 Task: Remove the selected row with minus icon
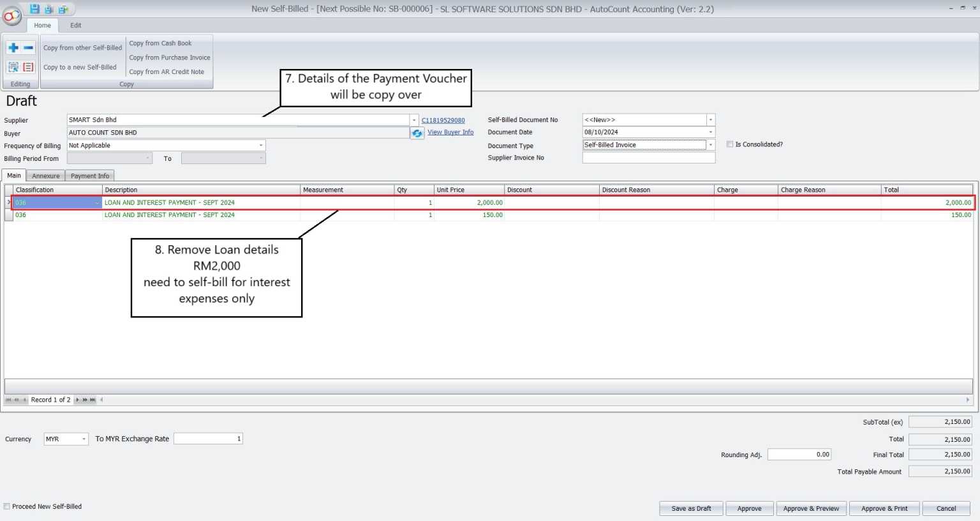[28, 48]
